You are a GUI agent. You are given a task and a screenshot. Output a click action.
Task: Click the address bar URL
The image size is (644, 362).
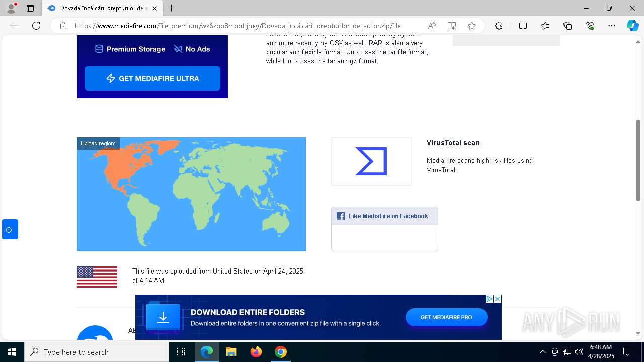pos(237,26)
